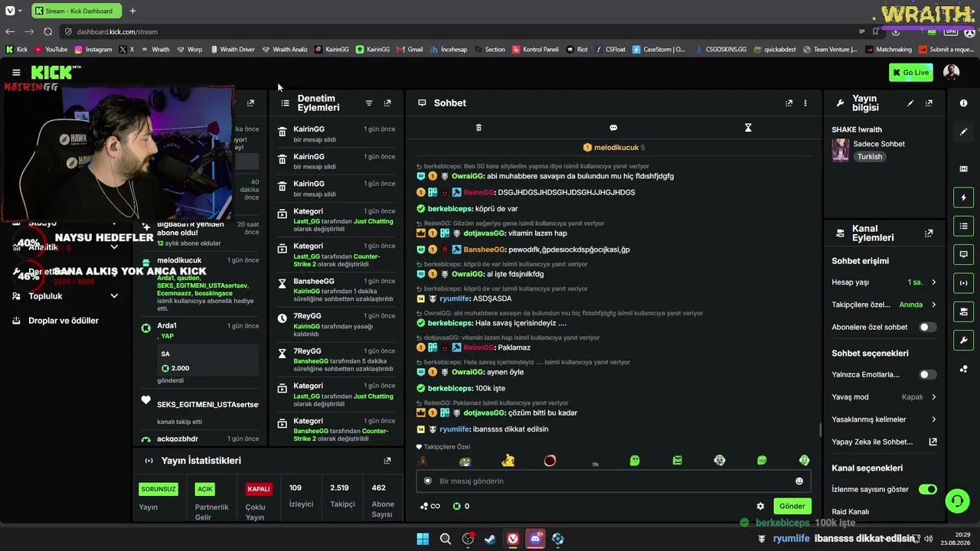
Task: Select the lightning bolt widget in right rail
Action: pos(963,197)
